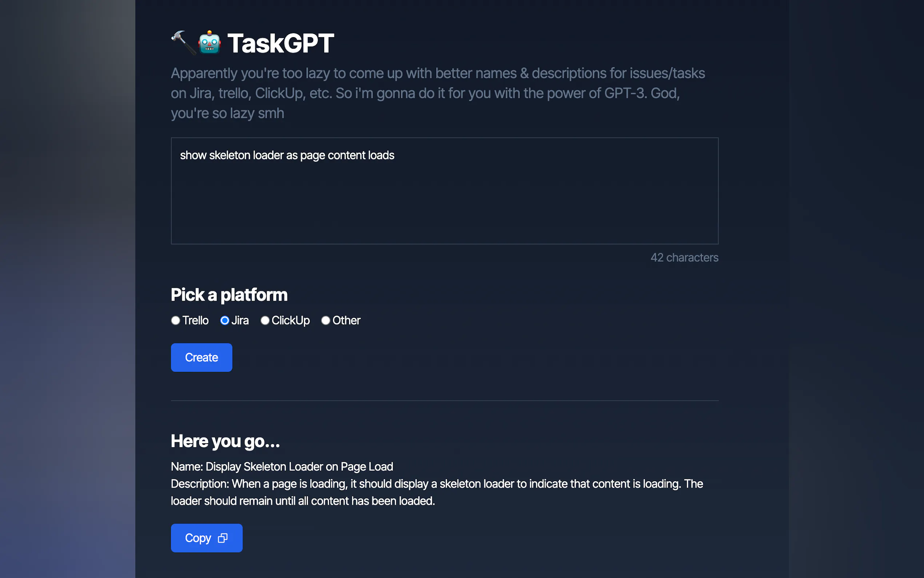Viewport: 924px width, 578px height.
Task: Click the 'Other' label text
Action: click(x=346, y=320)
